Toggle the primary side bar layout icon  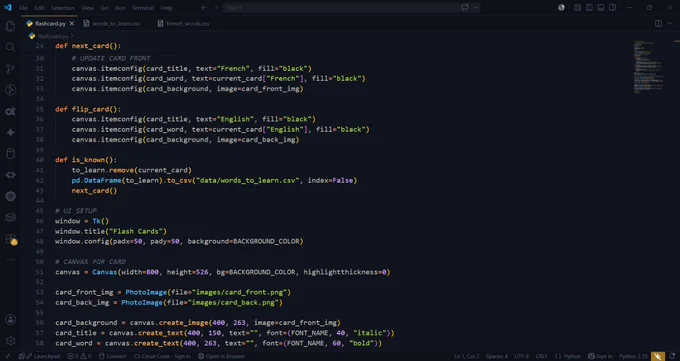[589, 7]
